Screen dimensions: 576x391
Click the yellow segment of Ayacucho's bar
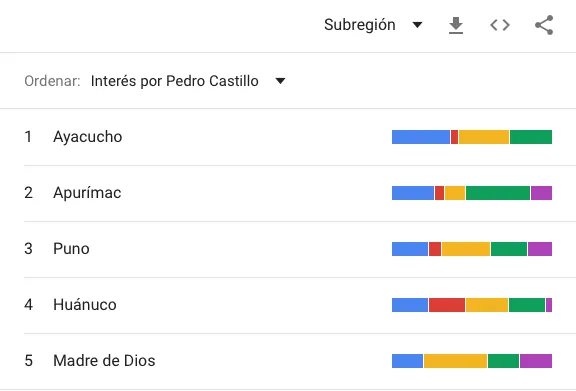click(484, 137)
